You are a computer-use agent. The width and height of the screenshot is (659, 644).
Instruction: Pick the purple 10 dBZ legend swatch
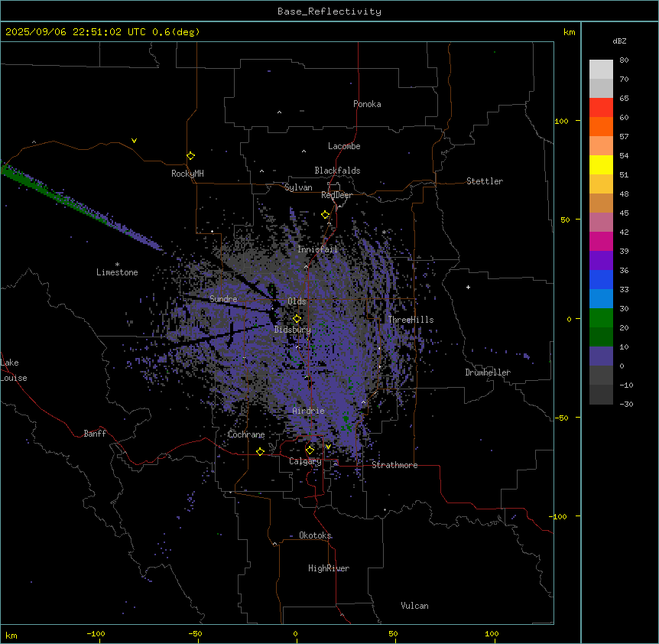[601, 356]
